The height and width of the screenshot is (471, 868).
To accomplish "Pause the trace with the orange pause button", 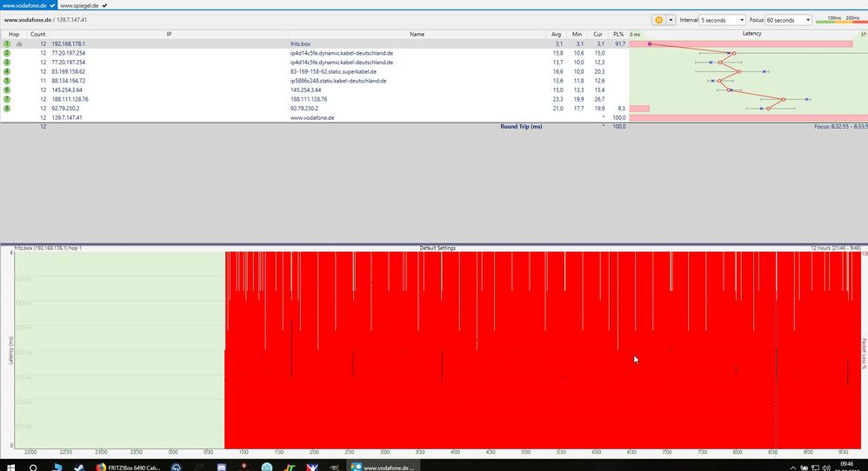I will (x=658, y=20).
